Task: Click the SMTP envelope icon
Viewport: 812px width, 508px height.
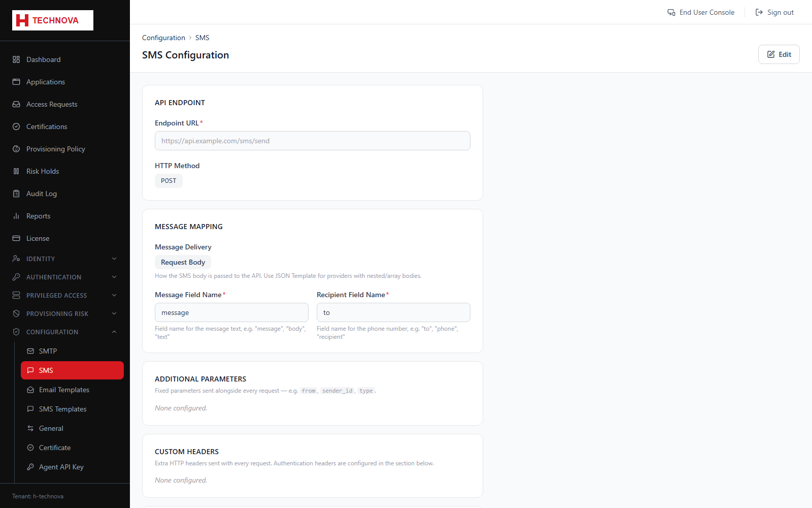Action: pyautogui.click(x=30, y=351)
